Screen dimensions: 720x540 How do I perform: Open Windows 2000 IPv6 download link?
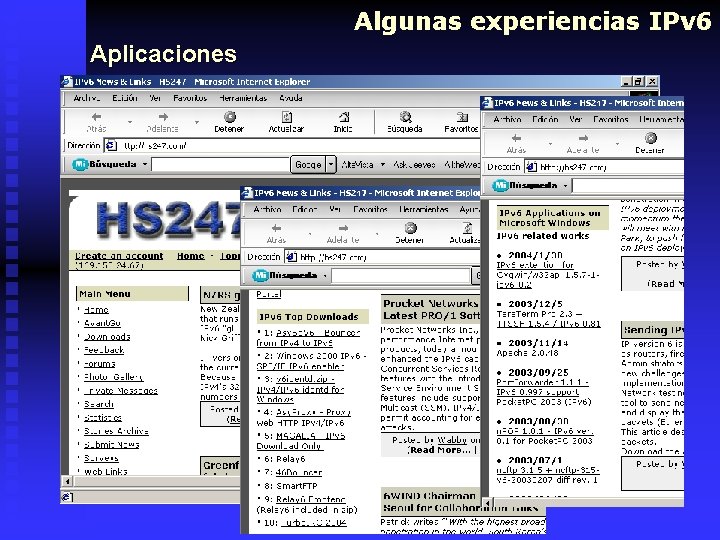[311, 361]
